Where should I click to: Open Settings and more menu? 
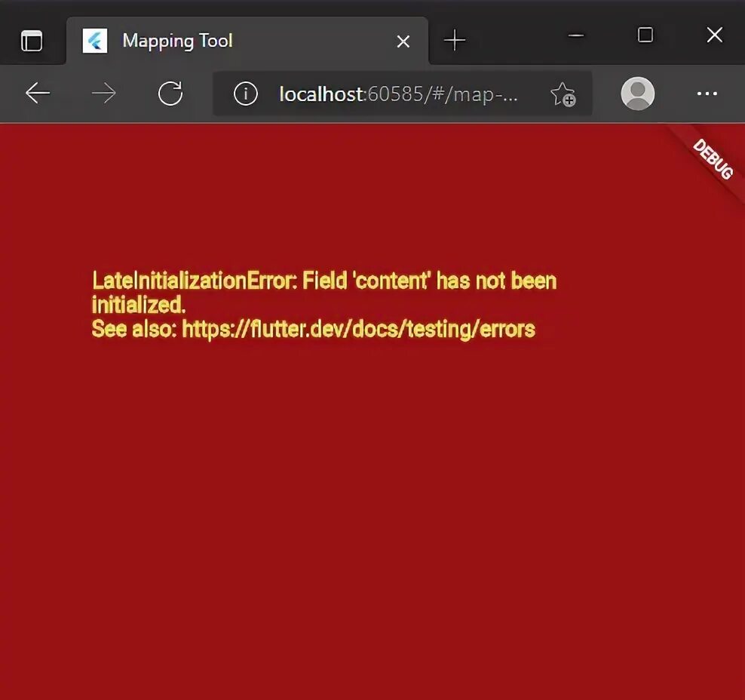point(707,94)
